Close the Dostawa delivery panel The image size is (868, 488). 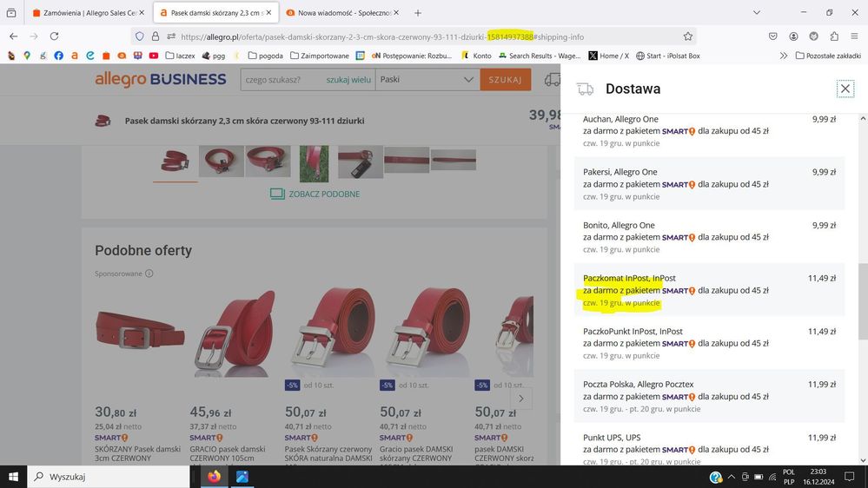845,89
